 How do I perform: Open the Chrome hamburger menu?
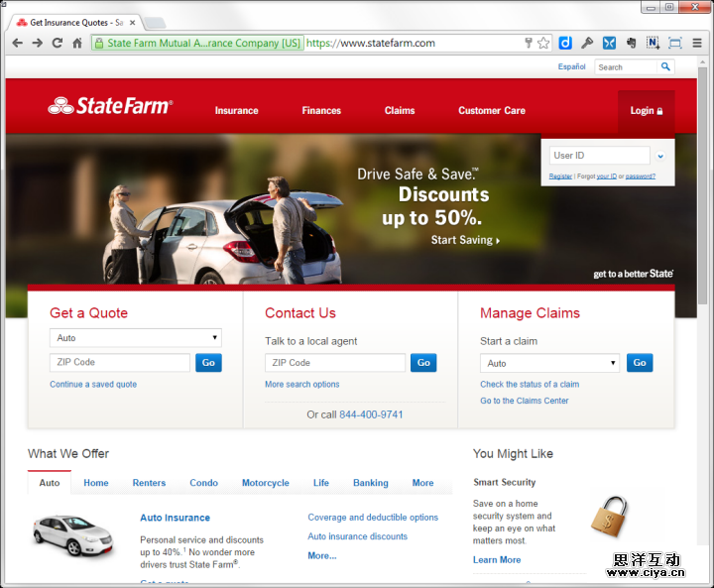(697, 44)
